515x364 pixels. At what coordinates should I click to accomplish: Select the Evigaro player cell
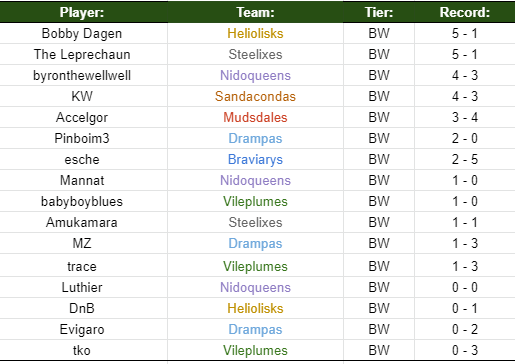pos(84,329)
